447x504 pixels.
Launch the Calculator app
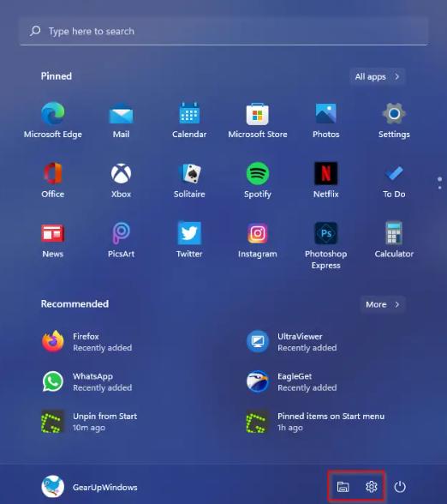tap(394, 240)
